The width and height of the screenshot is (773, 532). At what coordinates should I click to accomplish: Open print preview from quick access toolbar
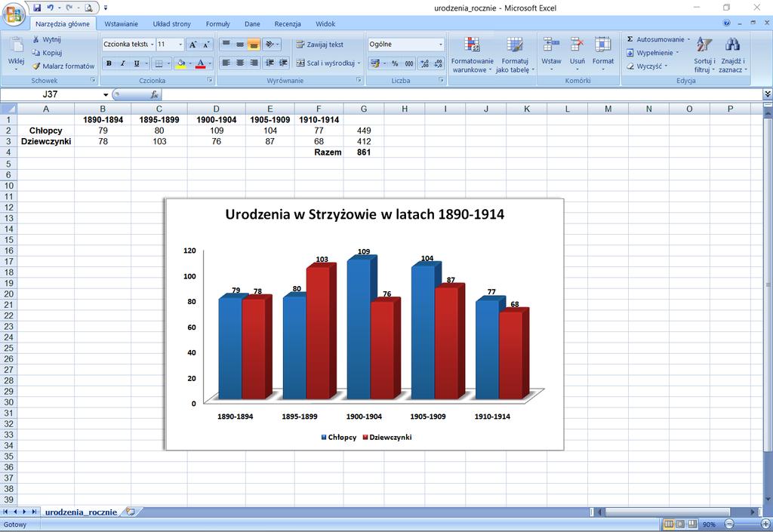tap(88, 8)
